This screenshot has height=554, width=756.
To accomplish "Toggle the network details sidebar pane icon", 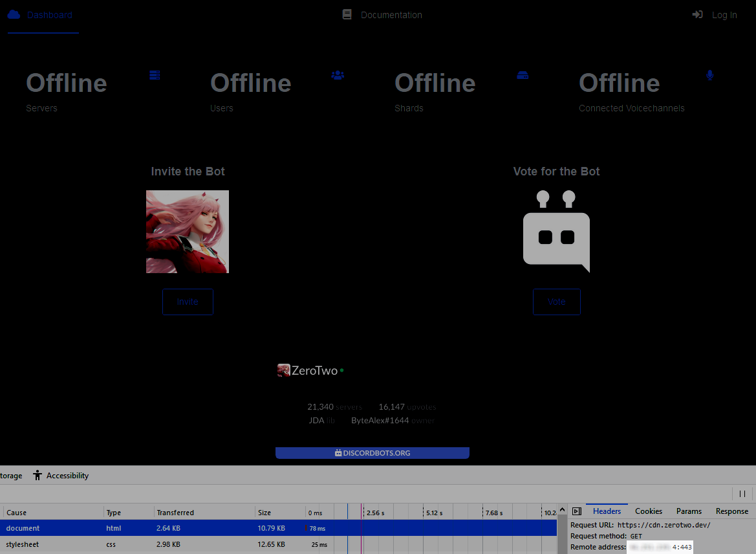I will pos(577,511).
